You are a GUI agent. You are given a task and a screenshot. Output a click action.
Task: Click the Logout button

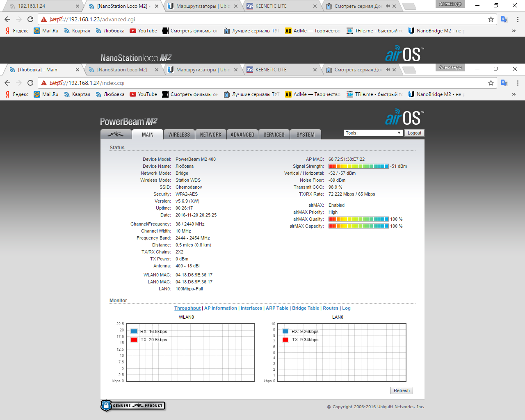414,133
